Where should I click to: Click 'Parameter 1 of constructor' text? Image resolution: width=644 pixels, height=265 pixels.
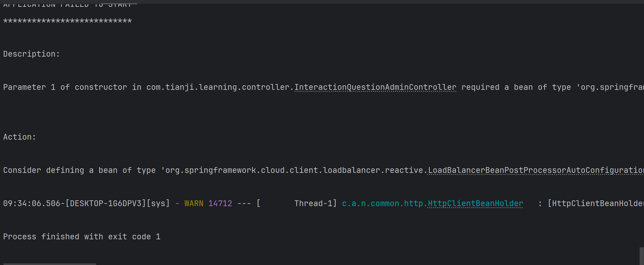[x=65, y=87]
